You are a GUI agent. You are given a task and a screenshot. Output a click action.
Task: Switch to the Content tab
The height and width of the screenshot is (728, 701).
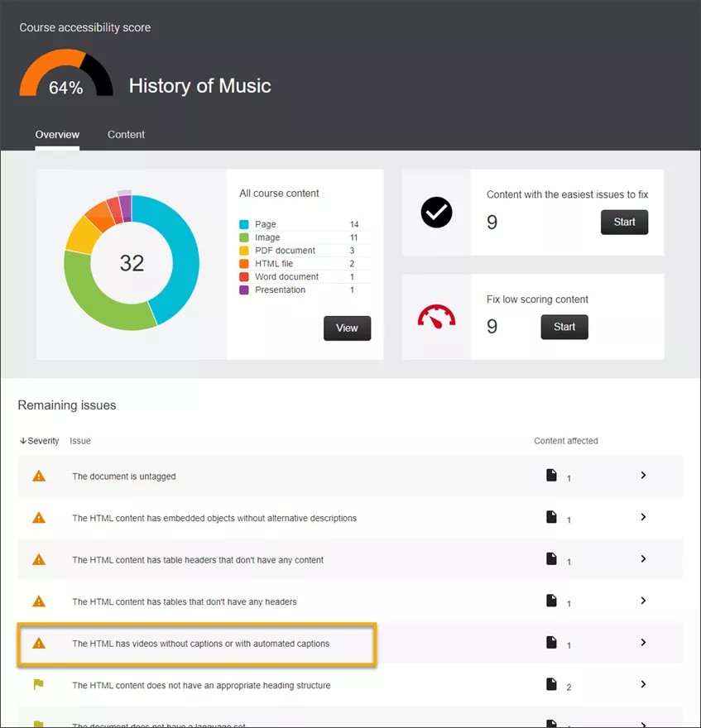pyautogui.click(x=126, y=134)
